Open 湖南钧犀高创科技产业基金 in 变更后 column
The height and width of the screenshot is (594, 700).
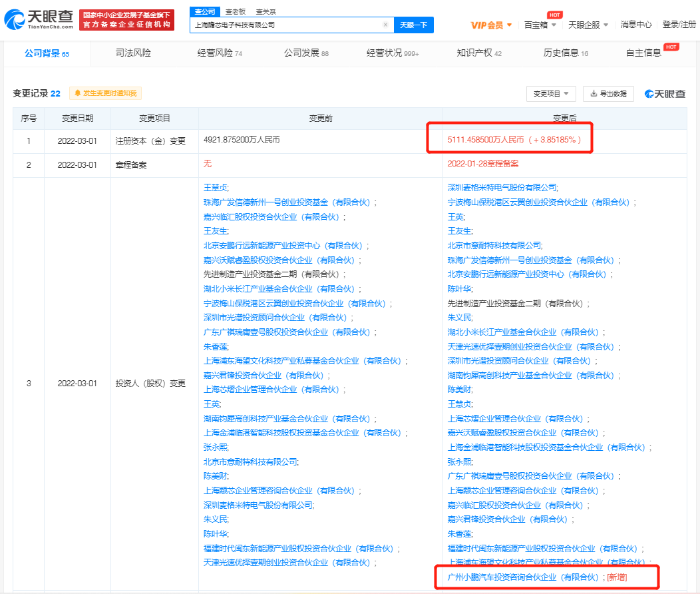[531, 376]
